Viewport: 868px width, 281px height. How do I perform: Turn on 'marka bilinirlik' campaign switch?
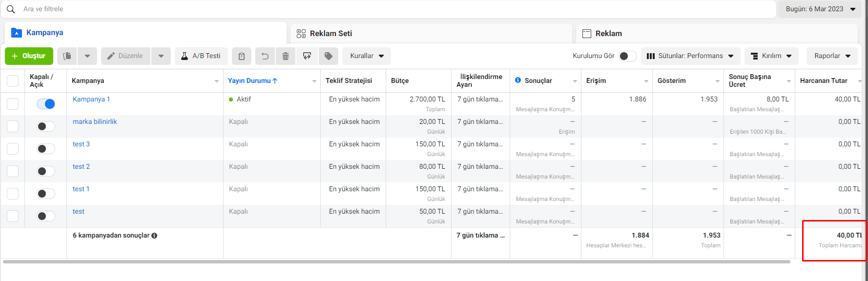point(46,126)
